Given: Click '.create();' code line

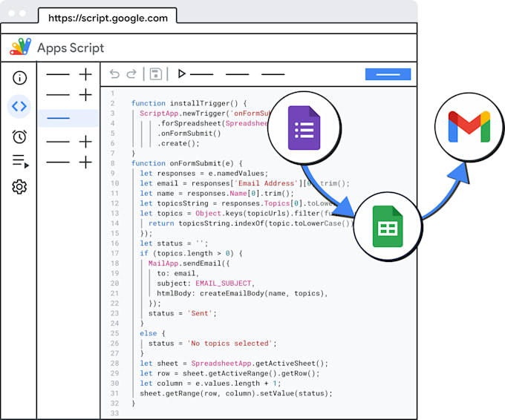Looking at the screenshot, I should (x=178, y=143).
